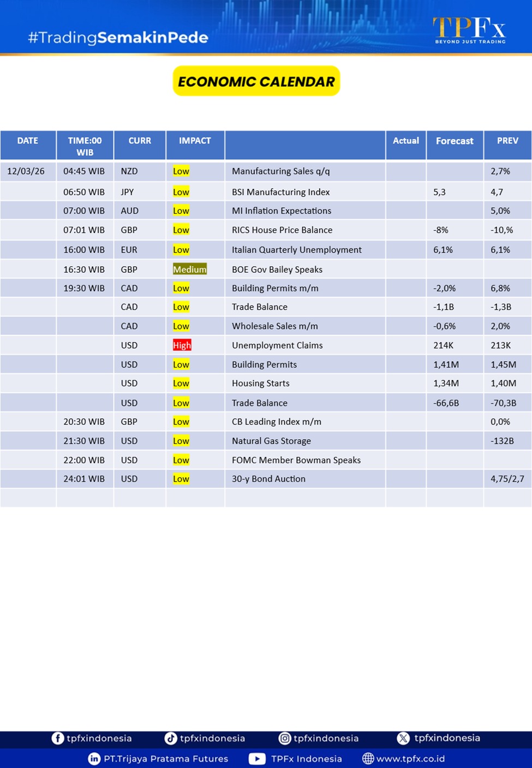Click the IMPACT column header
Image resolution: width=532 pixels, height=768 pixels.
[x=195, y=141]
